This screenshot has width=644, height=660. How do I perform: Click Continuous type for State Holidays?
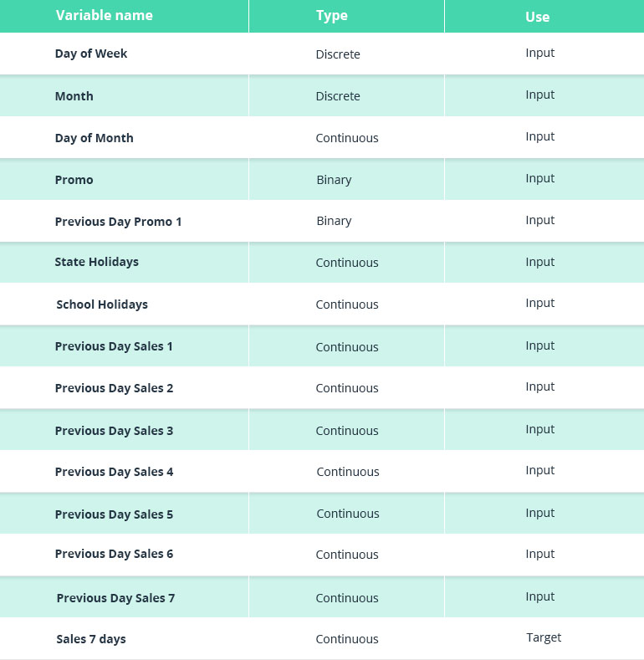[x=347, y=263]
